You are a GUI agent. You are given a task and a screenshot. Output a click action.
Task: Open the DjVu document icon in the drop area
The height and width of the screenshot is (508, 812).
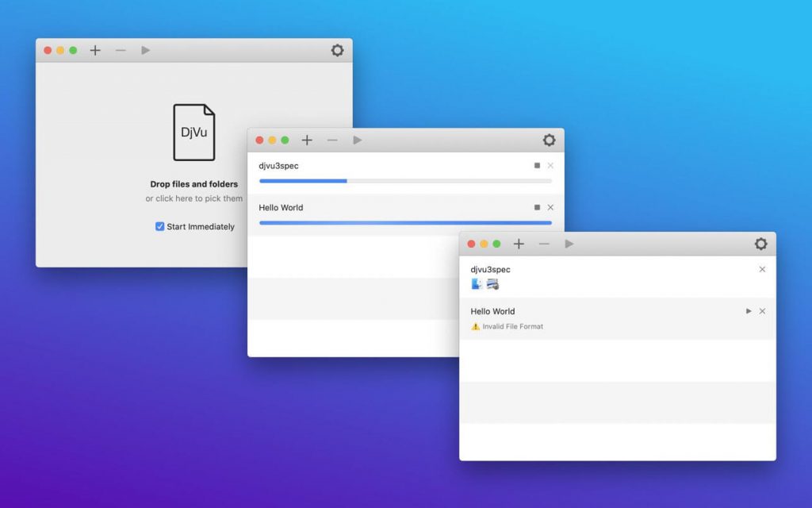coord(194,132)
